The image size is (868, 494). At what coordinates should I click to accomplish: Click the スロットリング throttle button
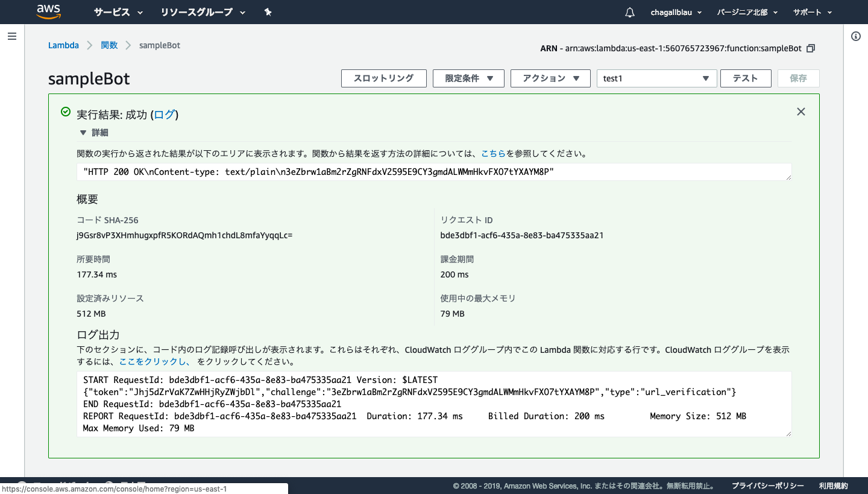point(384,78)
